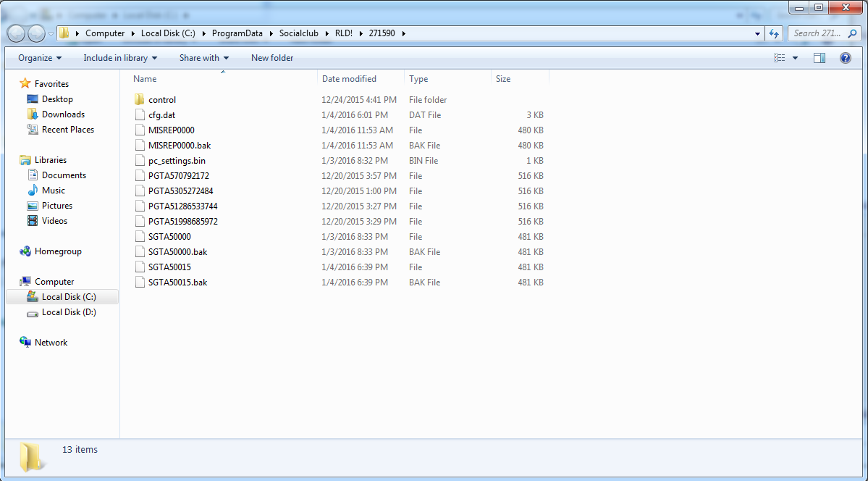Select the SGTA50015 file icon
Image resolution: width=868 pixels, height=481 pixels.
click(140, 267)
